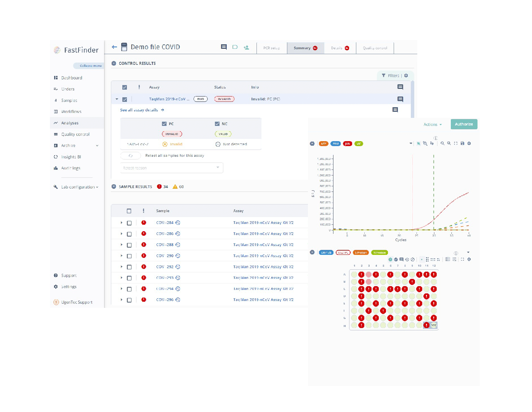Select the box zoom tool in chart toolbar
The width and height of the screenshot is (532, 412).
(425, 143)
